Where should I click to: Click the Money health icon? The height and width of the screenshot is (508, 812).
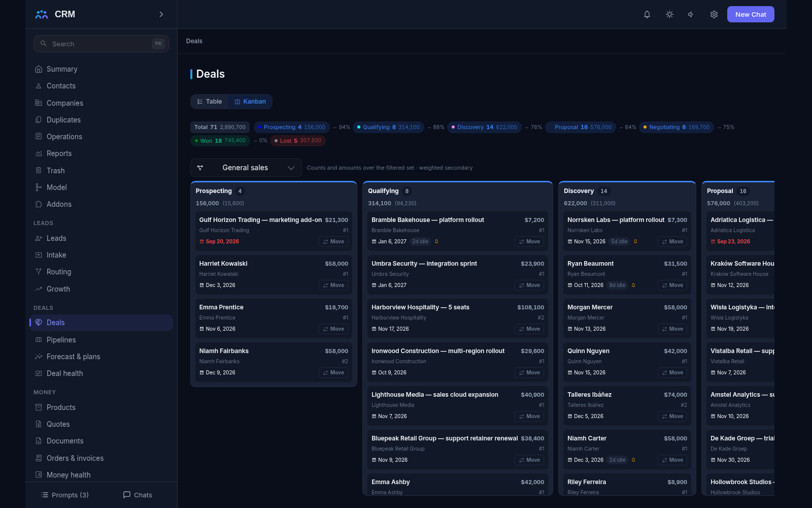tap(39, 475)
